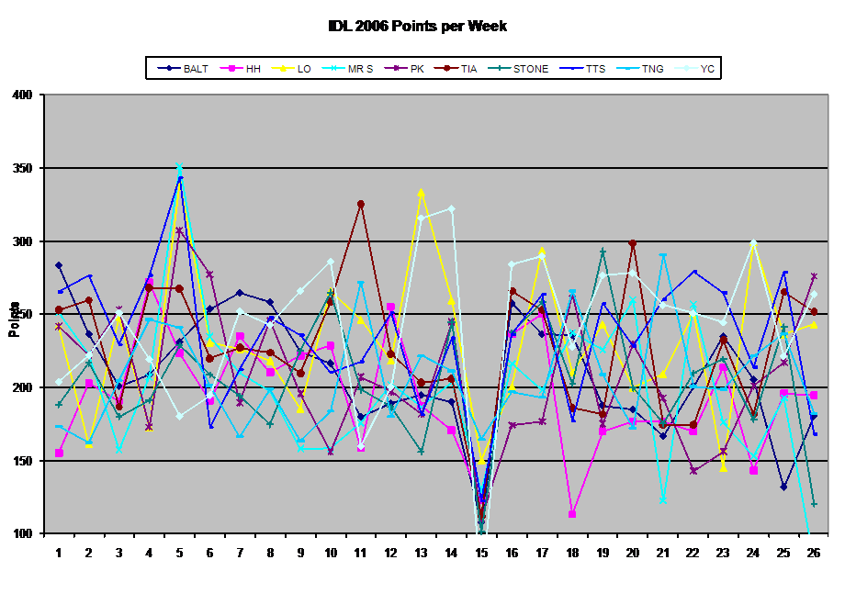Select the STONE teal plus legend icon
845x616 pixels.
[502, 68]
